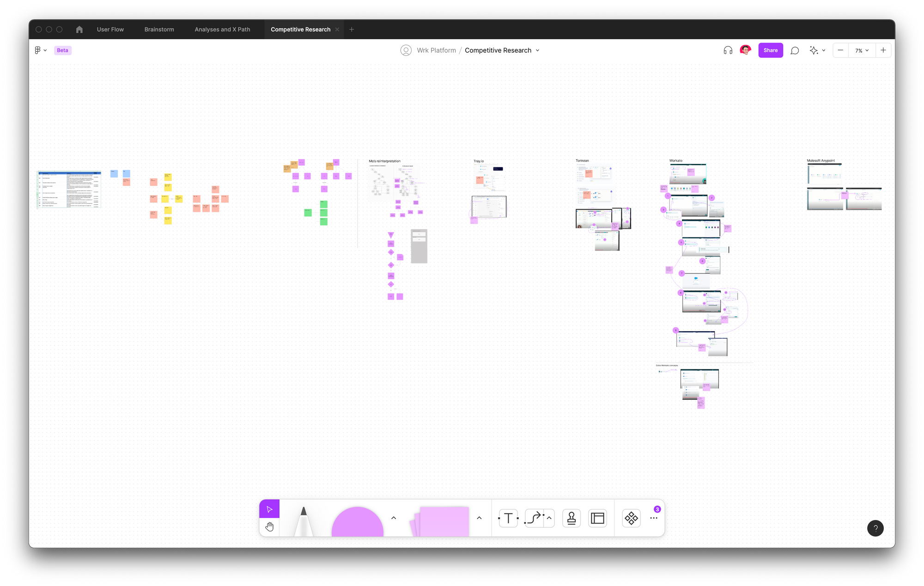Switch to the Brainstorm tab

159,29
